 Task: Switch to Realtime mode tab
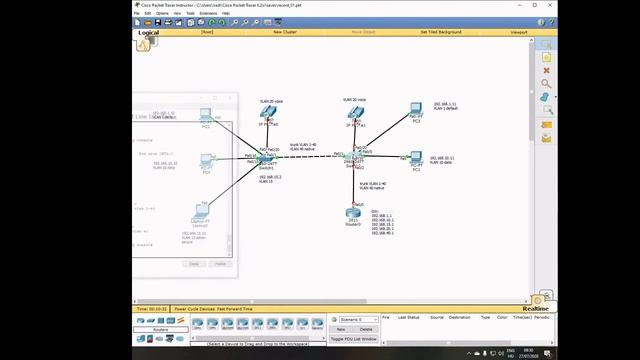[x=535, y=309]
